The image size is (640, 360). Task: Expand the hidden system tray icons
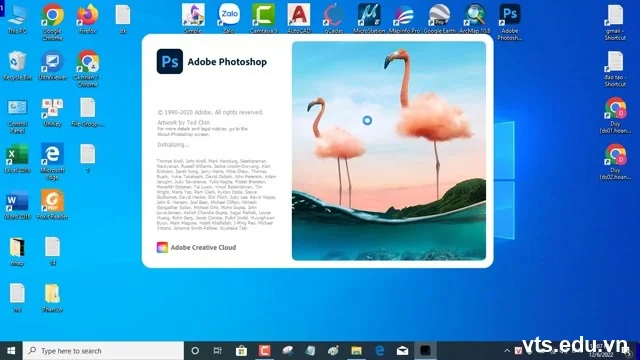(507, 351)
